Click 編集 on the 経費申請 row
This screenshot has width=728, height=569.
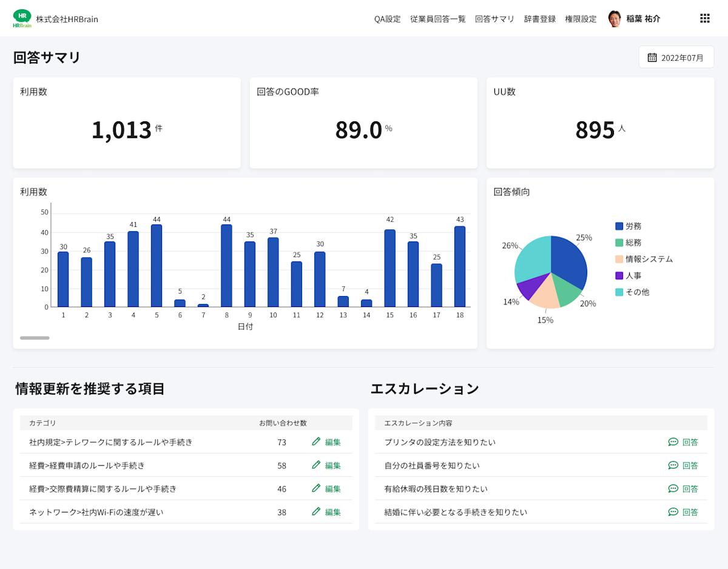coord(331,465)
